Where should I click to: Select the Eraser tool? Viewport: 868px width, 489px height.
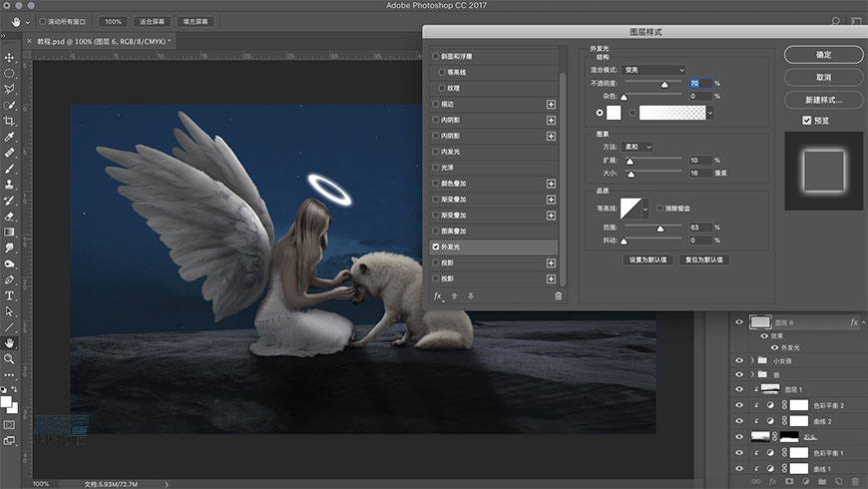9,217
